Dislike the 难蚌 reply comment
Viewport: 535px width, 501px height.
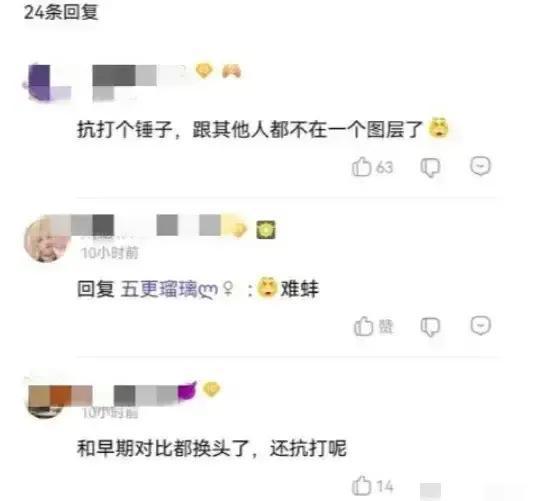click(430, 327)
